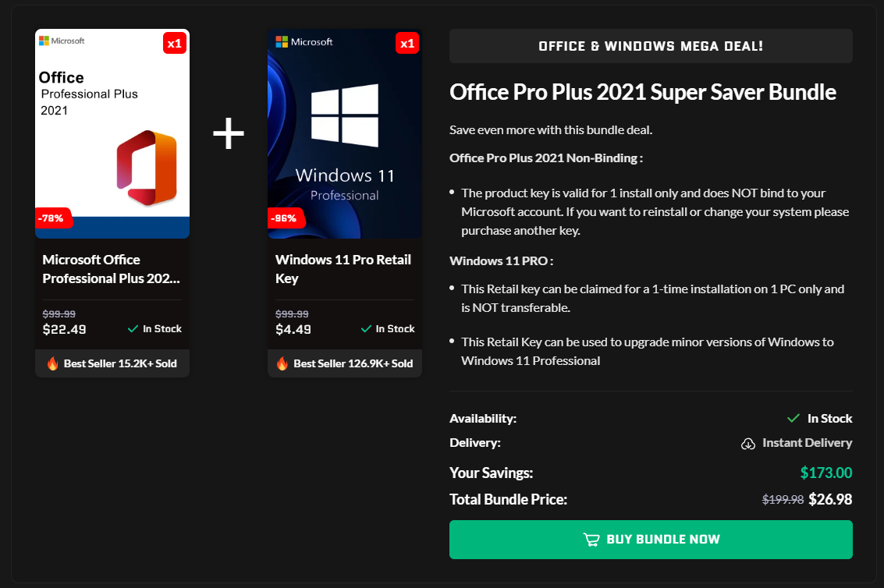Click the green checkmark next to Availability In Stock

pyautogui.click(x=793, y=419)
